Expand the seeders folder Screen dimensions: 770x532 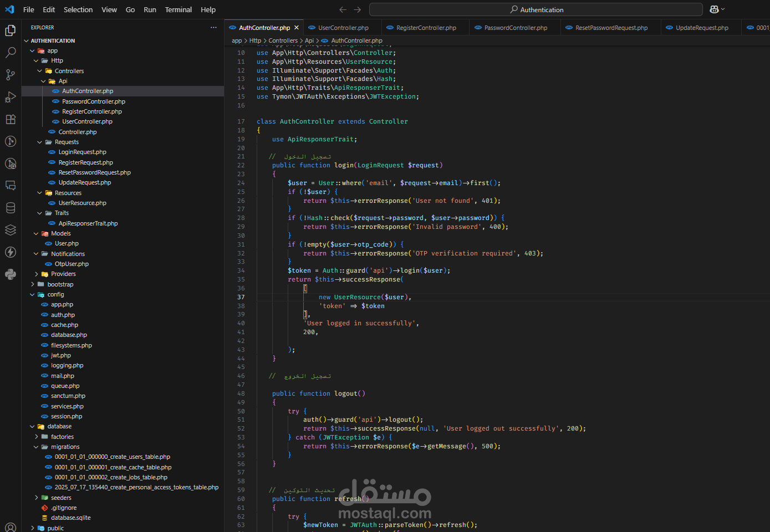pos(36,498)
